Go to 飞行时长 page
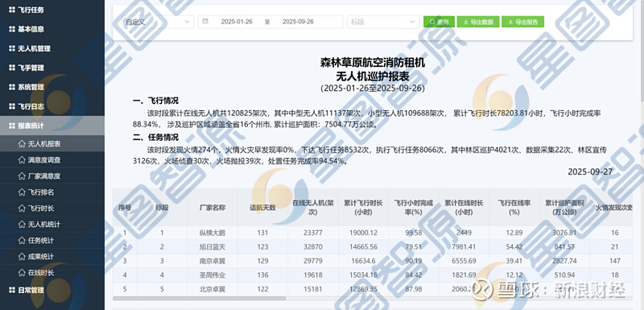Image resolution: width=644 pixels, height=310 pixels. click(x=52, y=209)
